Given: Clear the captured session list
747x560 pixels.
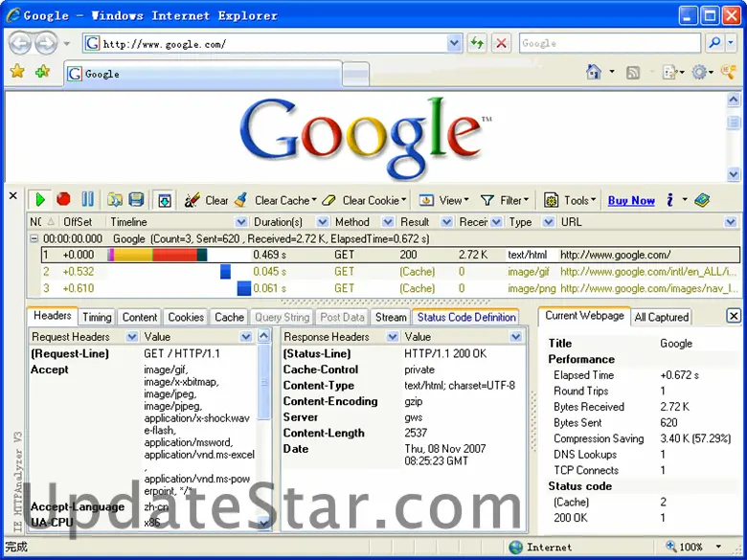Looking at the screenshot, I should click(207, 200).
